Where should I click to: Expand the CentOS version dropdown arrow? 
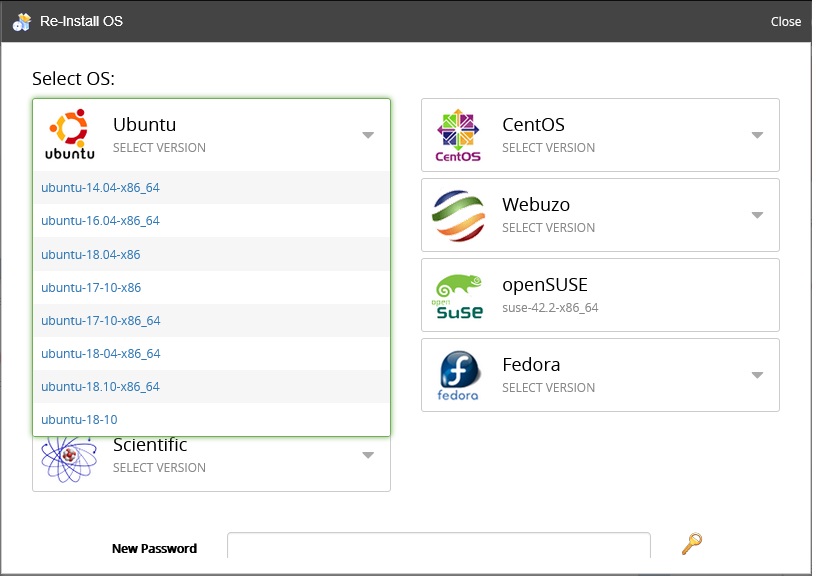[x=757, y=135]
